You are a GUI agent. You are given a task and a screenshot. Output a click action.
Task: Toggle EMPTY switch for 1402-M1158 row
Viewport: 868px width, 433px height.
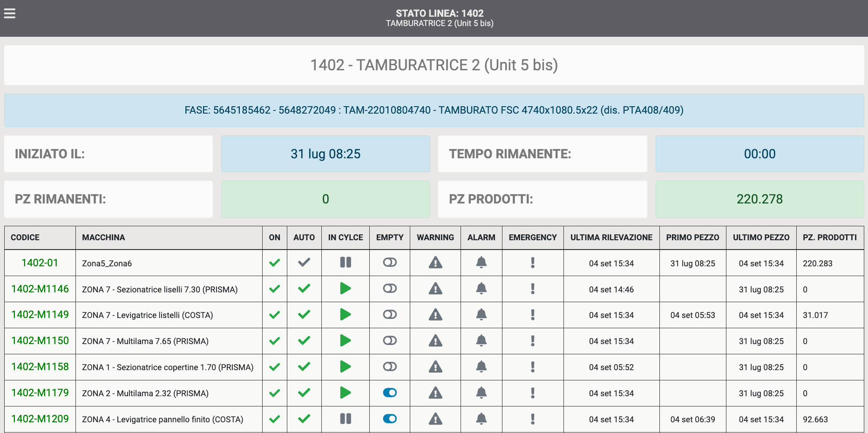click(x=390, y=367)
